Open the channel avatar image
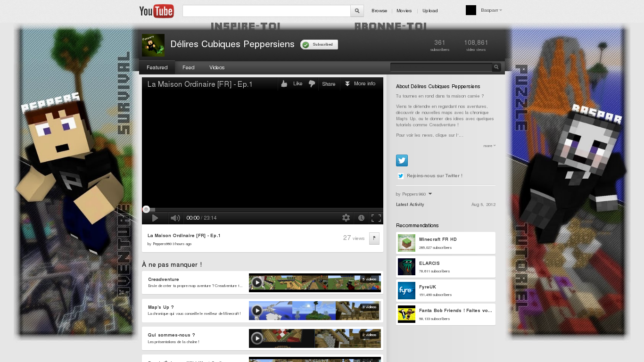The image size is (644, 362). 153,45
